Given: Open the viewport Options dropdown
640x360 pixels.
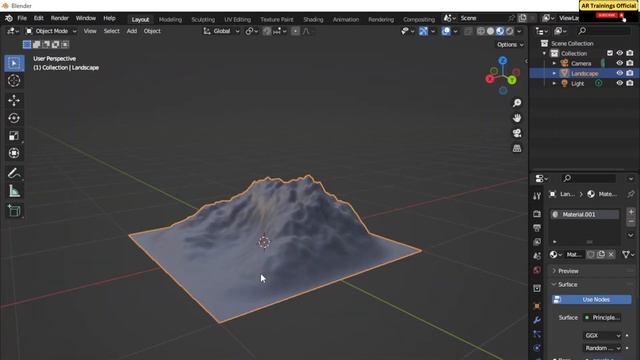Looking at the screenshot, I should [x=510, y=44].
